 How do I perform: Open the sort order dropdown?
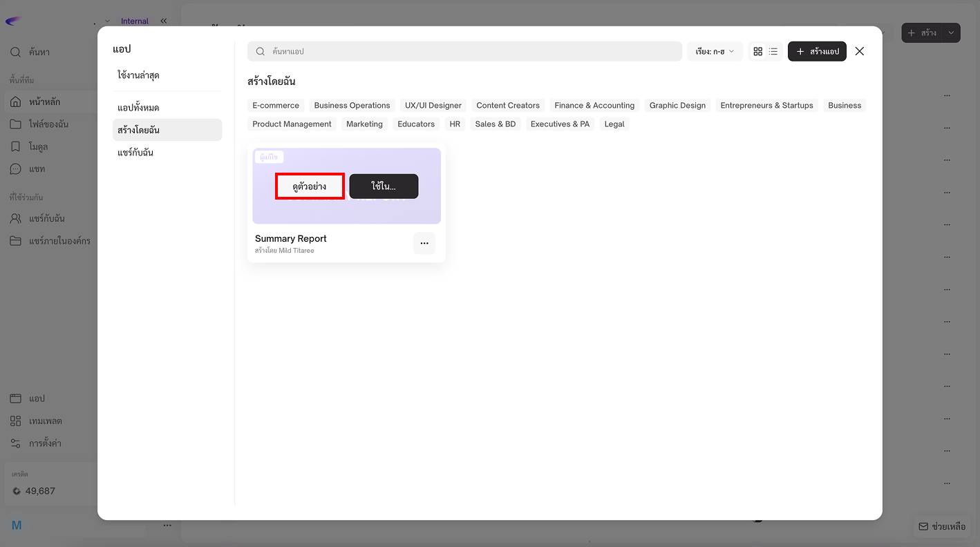(x=715, y=51)
